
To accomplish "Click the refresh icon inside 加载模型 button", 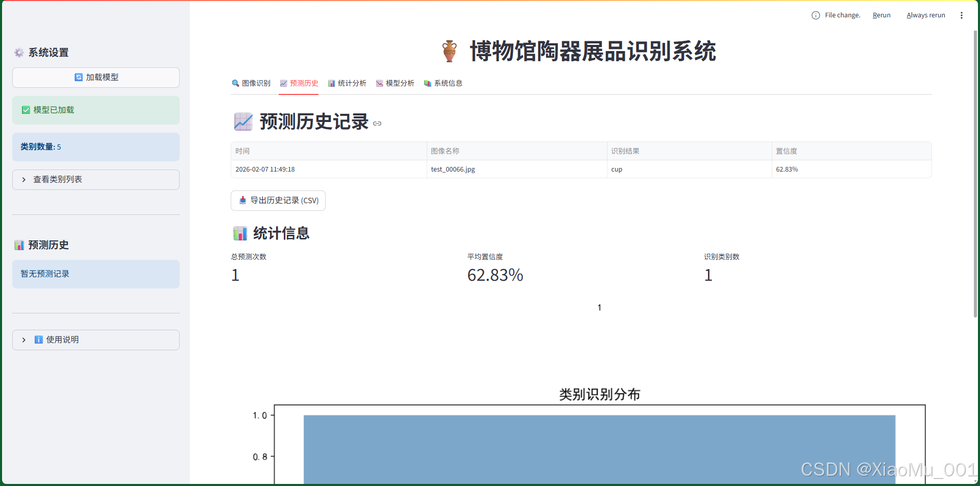I will (x=78, y=77).
